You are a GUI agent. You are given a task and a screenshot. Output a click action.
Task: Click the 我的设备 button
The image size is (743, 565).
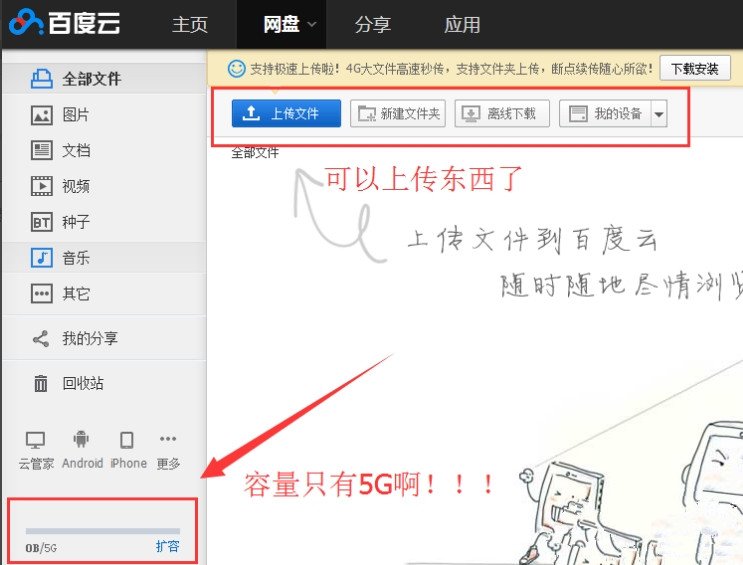coord(605,113)
